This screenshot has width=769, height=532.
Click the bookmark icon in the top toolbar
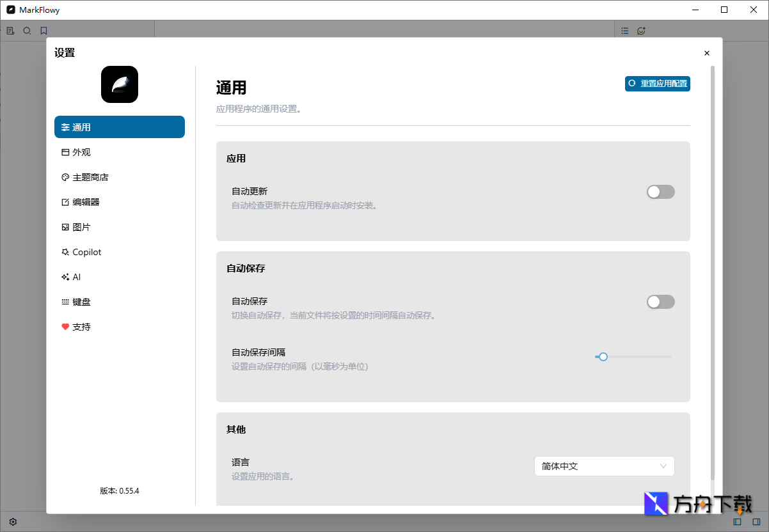(44, 30)
